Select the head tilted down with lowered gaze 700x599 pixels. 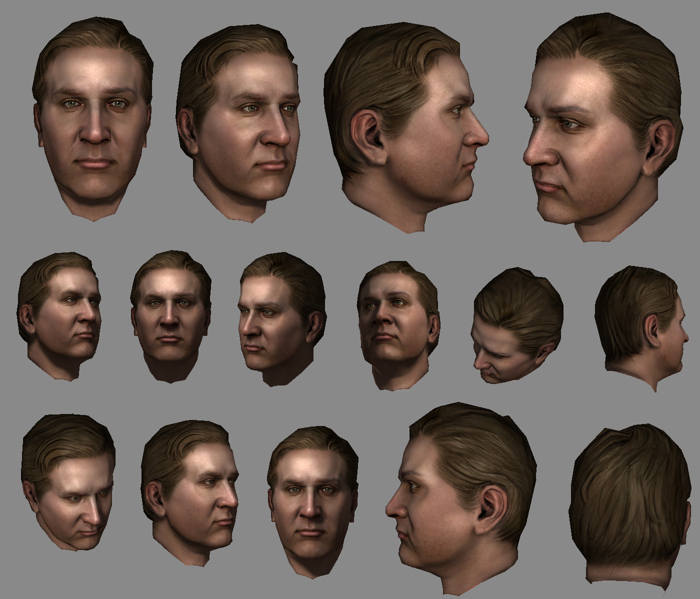pos(68,481)
